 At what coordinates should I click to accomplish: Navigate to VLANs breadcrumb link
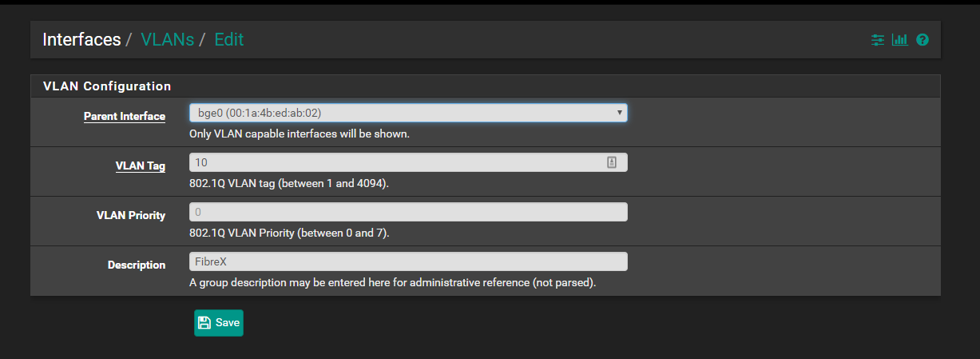click(167, 39)
